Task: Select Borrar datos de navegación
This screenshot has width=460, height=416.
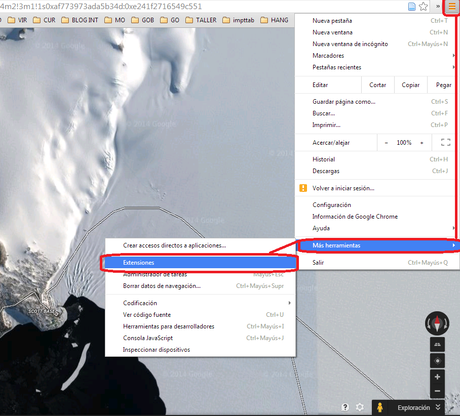Action: pyautogui.click(x=200, y=286)
